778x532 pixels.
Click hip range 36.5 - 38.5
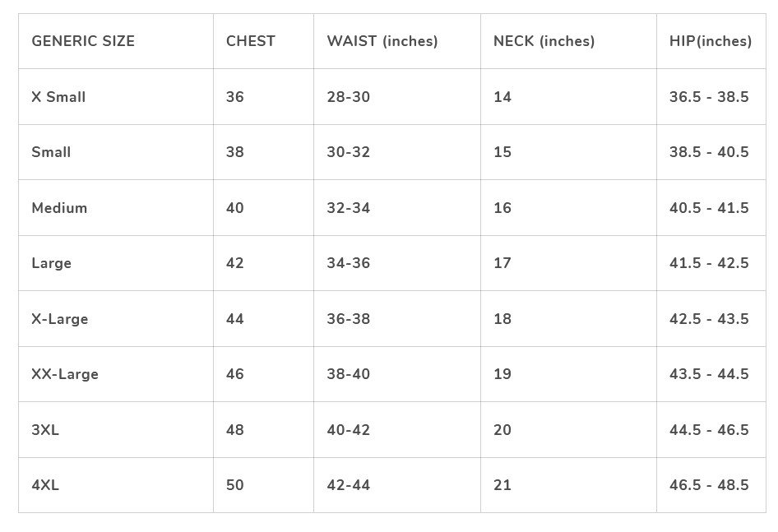pyautogui.click(x=709, y=97)
